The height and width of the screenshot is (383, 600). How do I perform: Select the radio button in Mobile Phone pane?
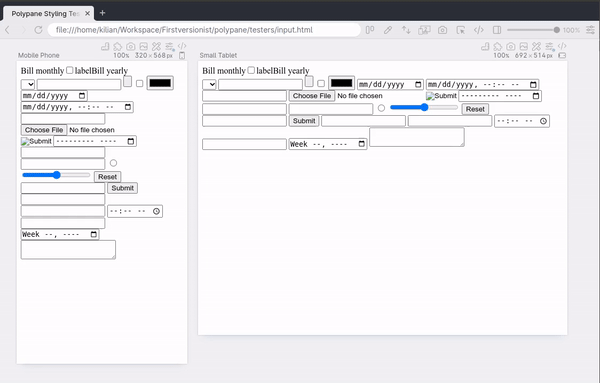tap(113, 163)
